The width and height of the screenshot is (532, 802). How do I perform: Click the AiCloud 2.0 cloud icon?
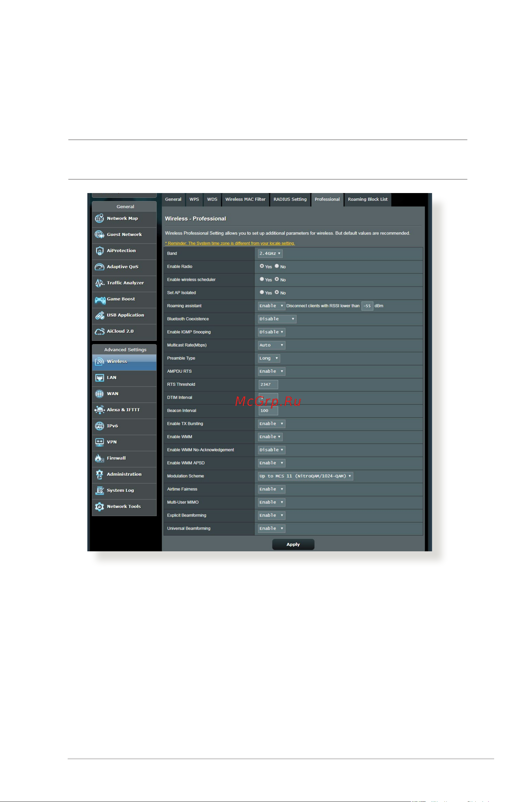[99, 331]
